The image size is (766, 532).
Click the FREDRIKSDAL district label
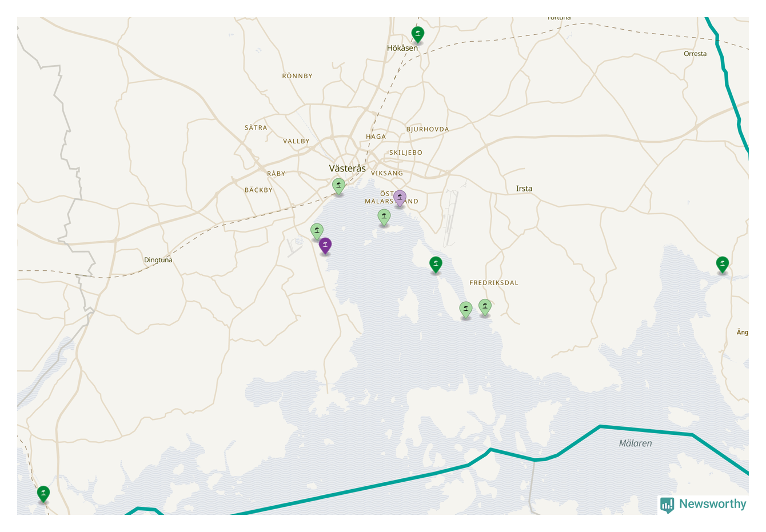(x=494, y=283)
